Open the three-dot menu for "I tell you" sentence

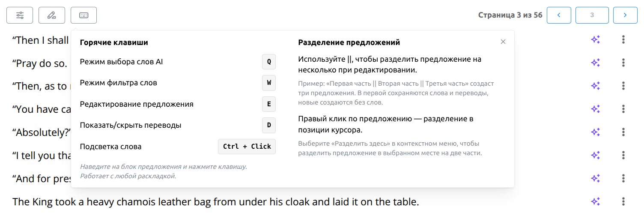point(623,155)
